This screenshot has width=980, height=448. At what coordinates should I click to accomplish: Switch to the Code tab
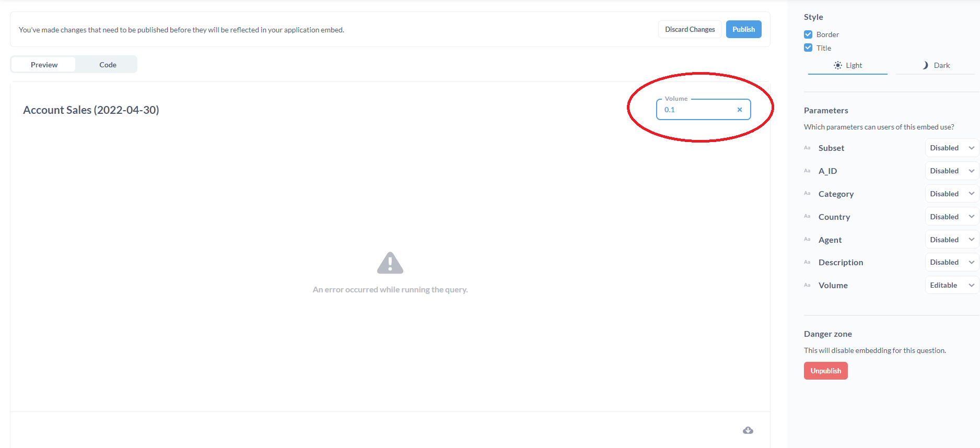coord(108,65)
